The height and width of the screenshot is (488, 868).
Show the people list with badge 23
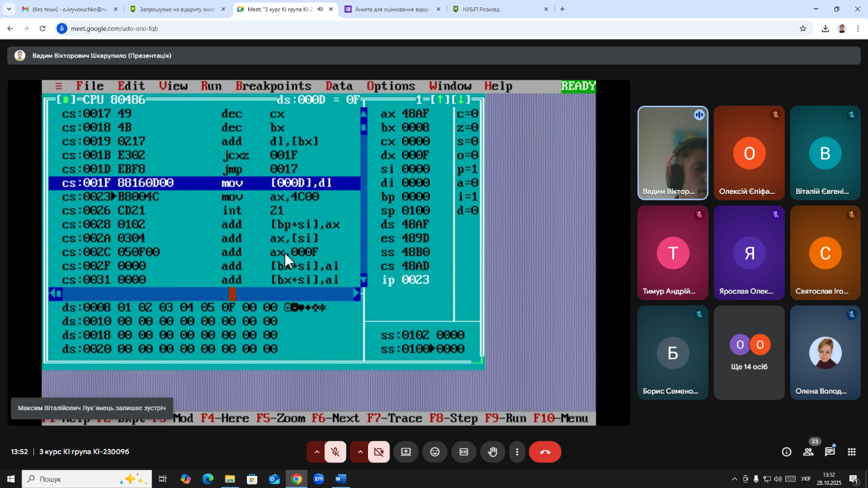point(808,452)
